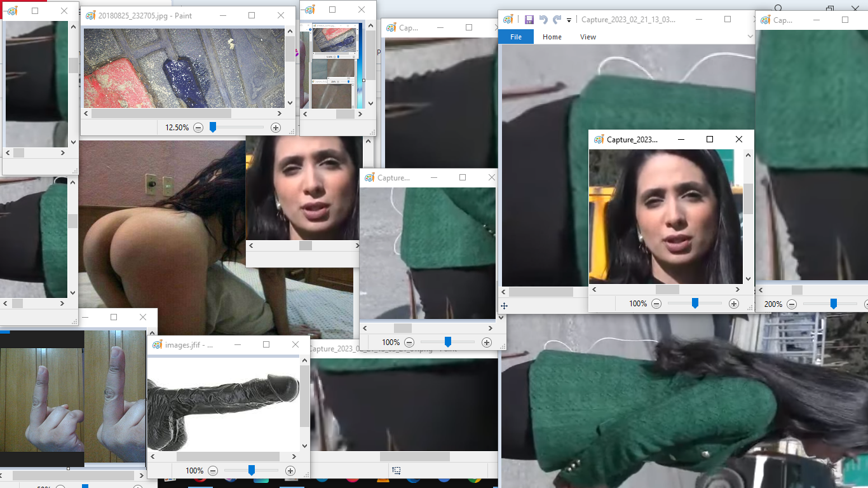
Task: Click the Redo arrow in Paint title bar
Action: click(557, 20)
